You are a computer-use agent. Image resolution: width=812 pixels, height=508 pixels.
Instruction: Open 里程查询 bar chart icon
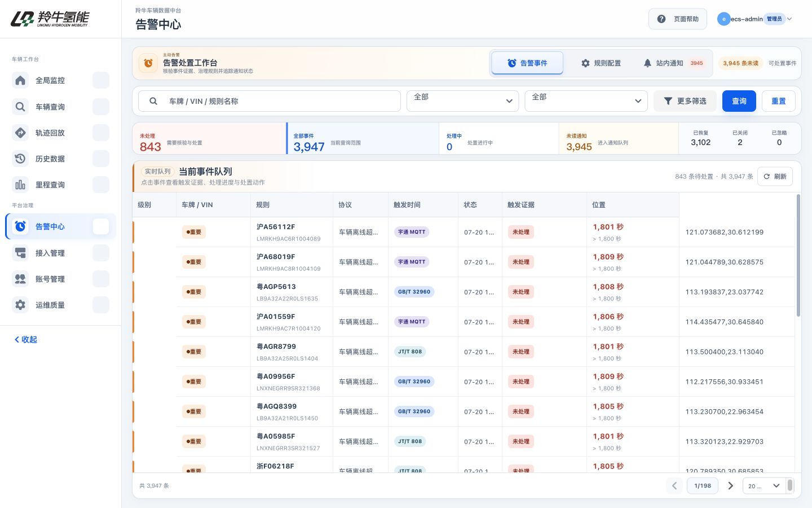pyautogui.click(x=20, y=185)
